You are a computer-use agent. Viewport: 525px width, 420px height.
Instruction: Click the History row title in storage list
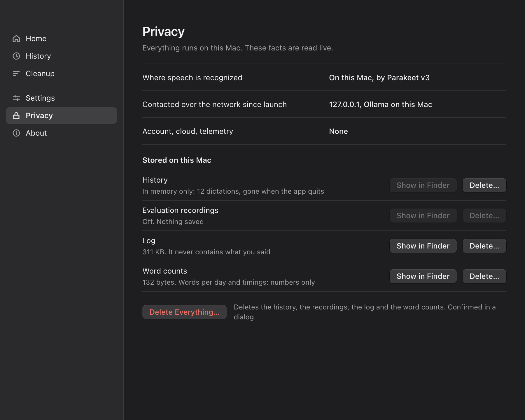(155, 180)
